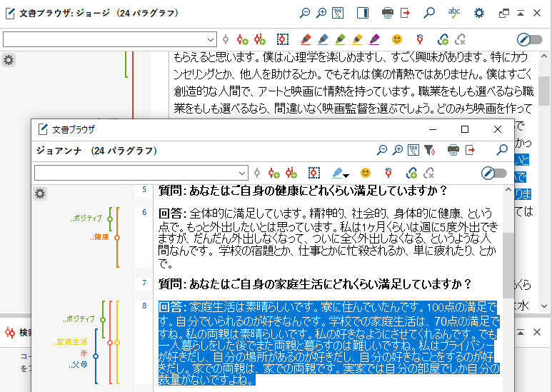Select ..ポジティブ stripe beside paragraph 6
The height and width of the screenshot is (392, 552).
[86, 218]
